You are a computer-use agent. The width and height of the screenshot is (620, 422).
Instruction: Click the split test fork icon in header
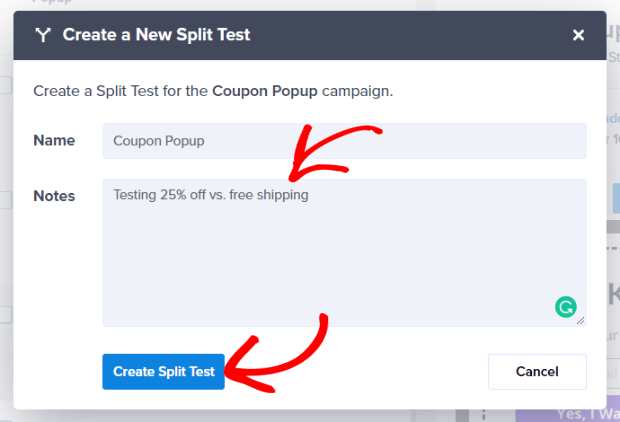(x=43, y=35)
